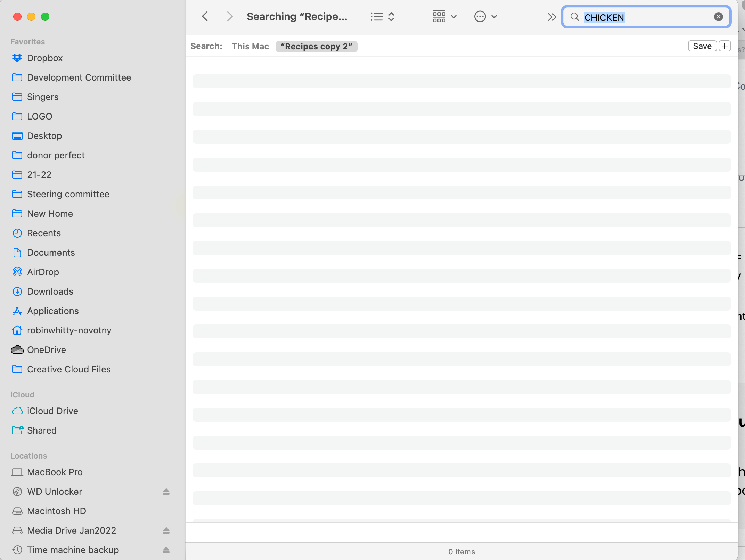Click the CHICKEN search input field

tap(646, 16)
